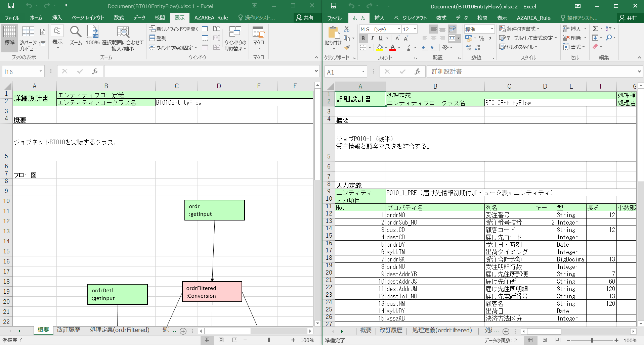Click New Window (新しいウィンドウを開く) button

pyautogui.click(x=174, y=29)
